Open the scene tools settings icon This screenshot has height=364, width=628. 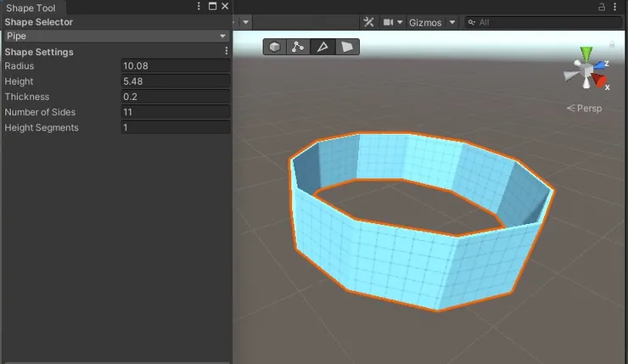(x=368, y=22)
